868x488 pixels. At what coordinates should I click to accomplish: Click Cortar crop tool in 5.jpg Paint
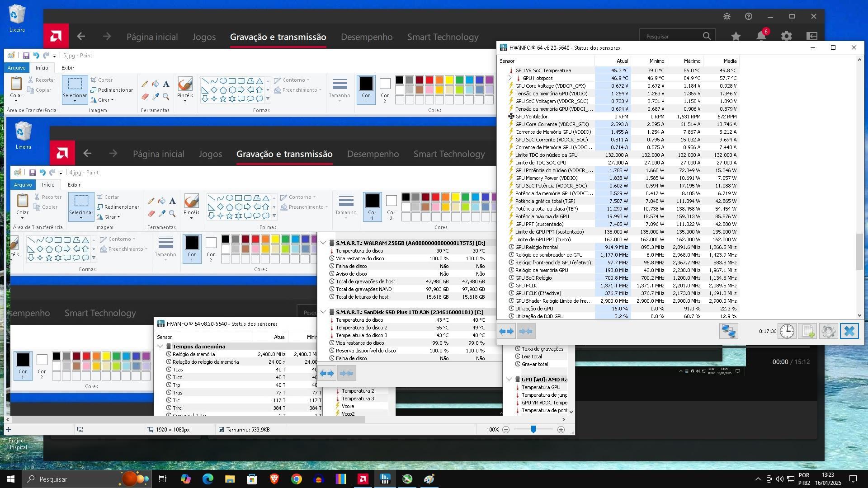[102, 80]
